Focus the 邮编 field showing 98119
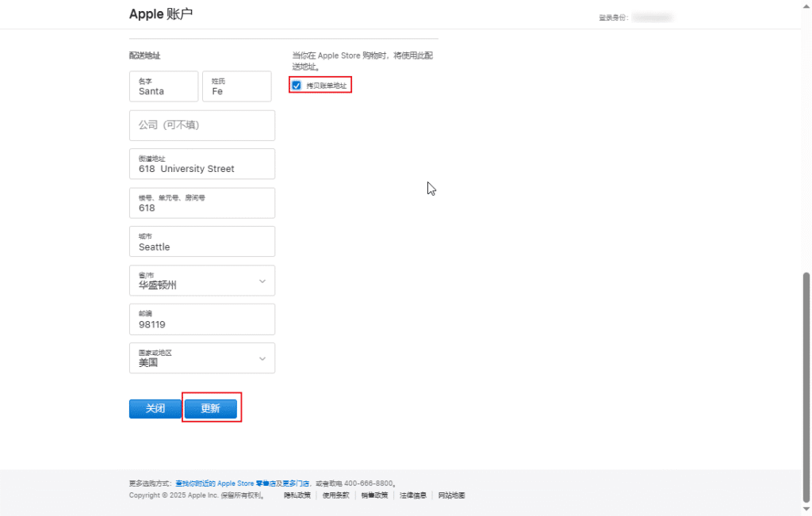This screenshot has width=812, height=516. [201, 319]
